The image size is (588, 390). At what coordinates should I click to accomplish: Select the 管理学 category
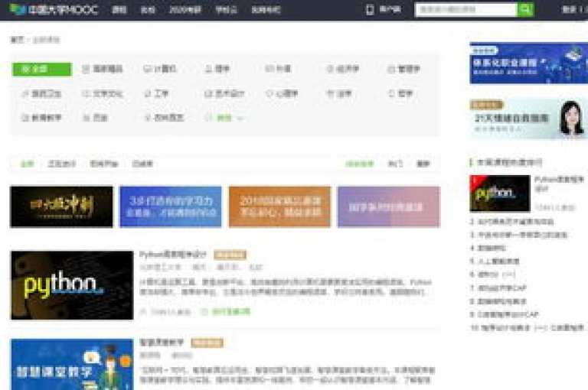[404, 69]
